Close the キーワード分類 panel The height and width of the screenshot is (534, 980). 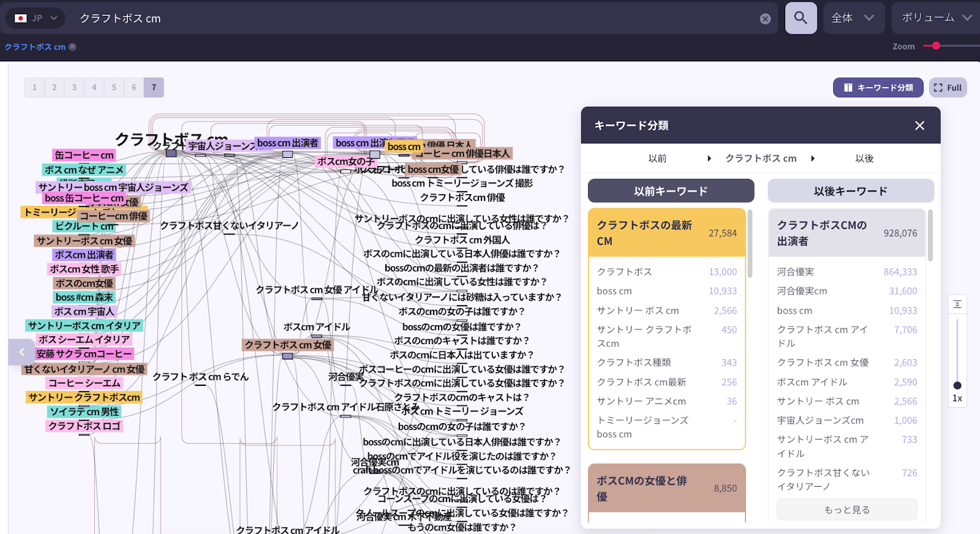pyautogui.click(x=919, y=126)
